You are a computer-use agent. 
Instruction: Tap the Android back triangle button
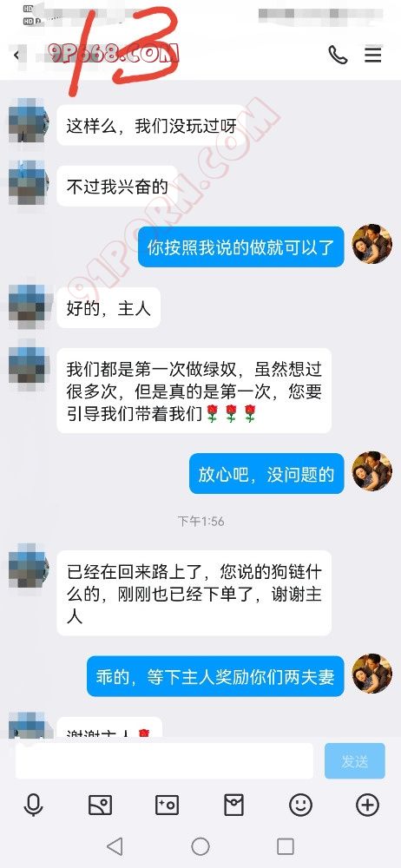coord(115,845)
